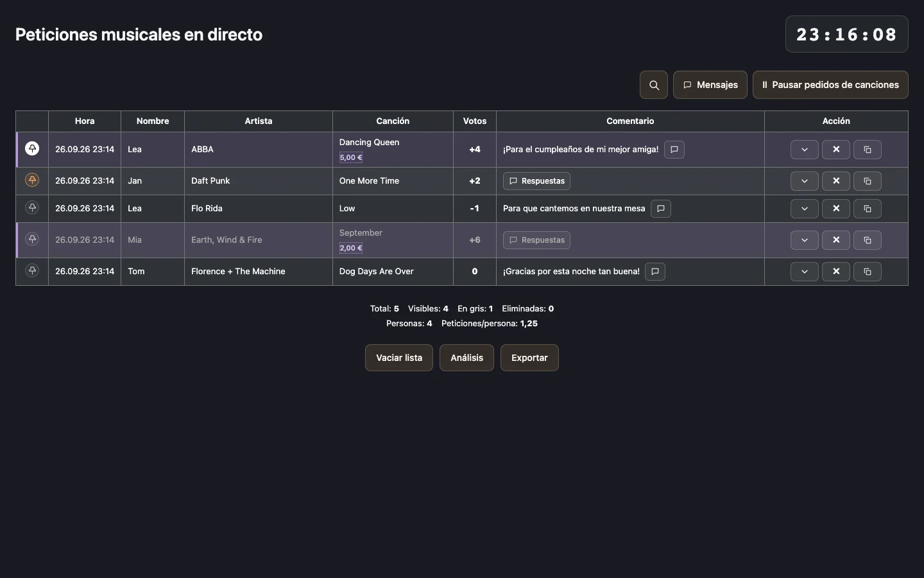
Task: Expand the chevron on Dancing Queen row
Action: pyautogui.click(x=805, y=150)
